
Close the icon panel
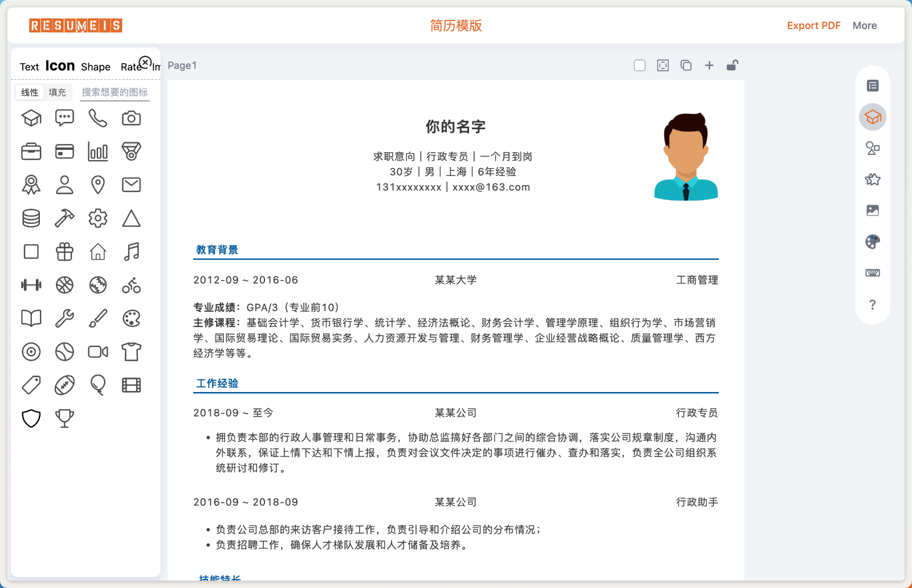click(x=145, y=62)
